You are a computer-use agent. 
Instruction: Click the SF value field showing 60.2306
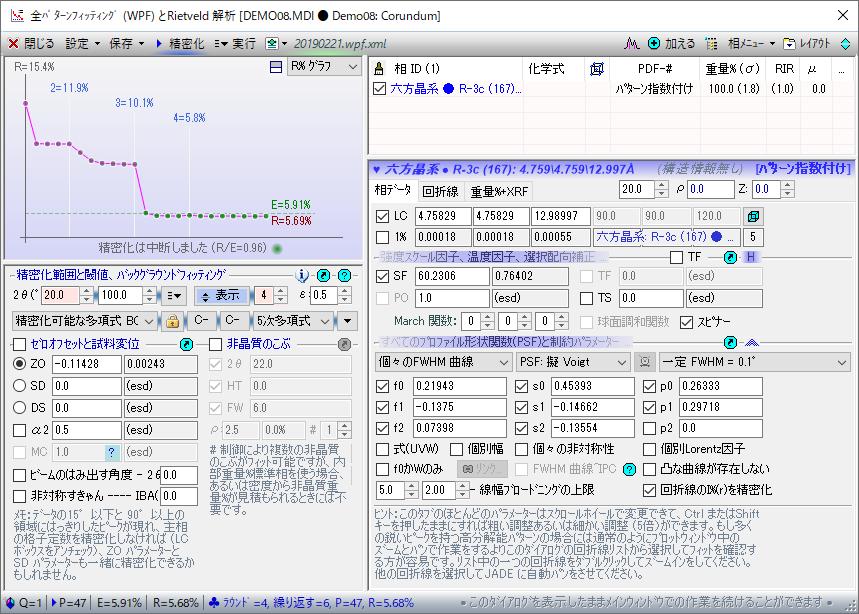click(452, 277)
